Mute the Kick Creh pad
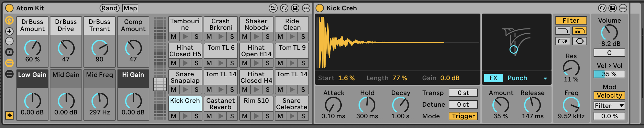644x128 pixels. (174, 116)
